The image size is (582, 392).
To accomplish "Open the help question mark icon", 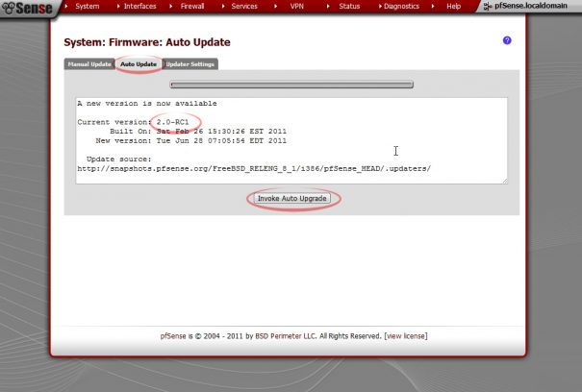I will 507,40.
